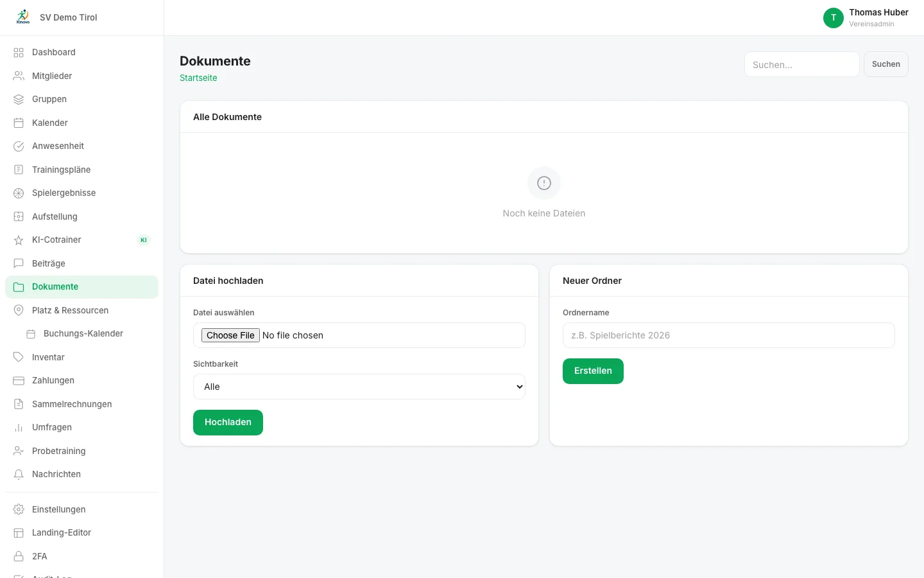Image resolution: width=924 pixels, height=578 pixels.
Task: Click the Inventar tag icon
Action: pos(19,357)
